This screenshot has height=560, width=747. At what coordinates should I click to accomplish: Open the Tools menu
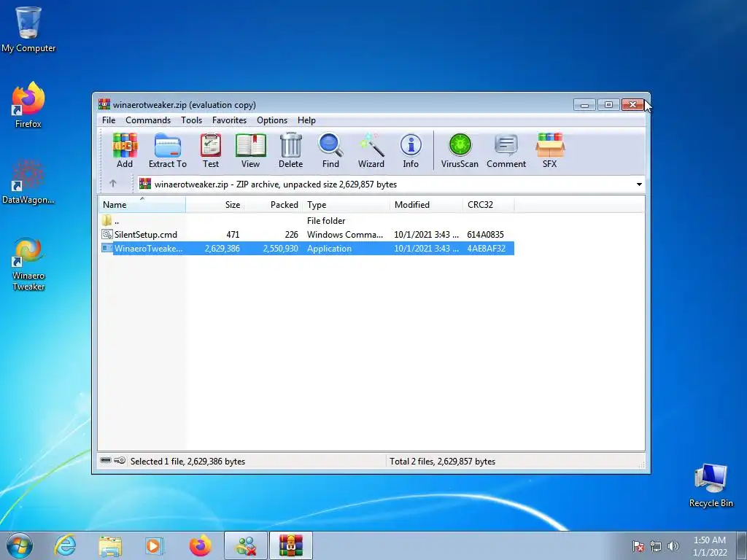pos(192,120)
